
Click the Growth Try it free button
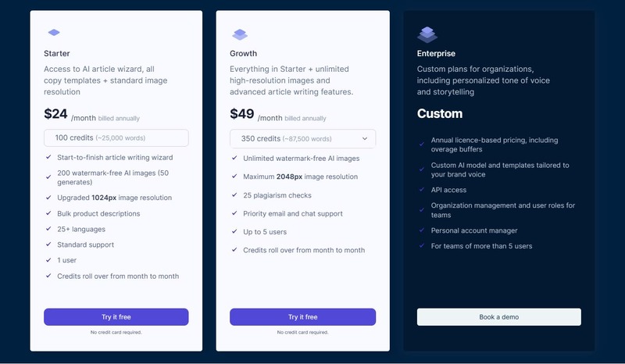point(302,317)
